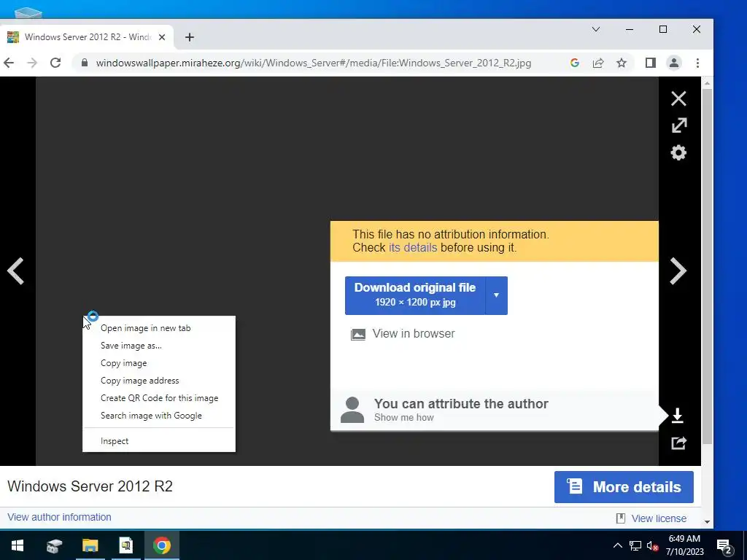The height and width of the screenshot is (560, 747).
Task: Open a new browser tab
Action: coord(190,37)
